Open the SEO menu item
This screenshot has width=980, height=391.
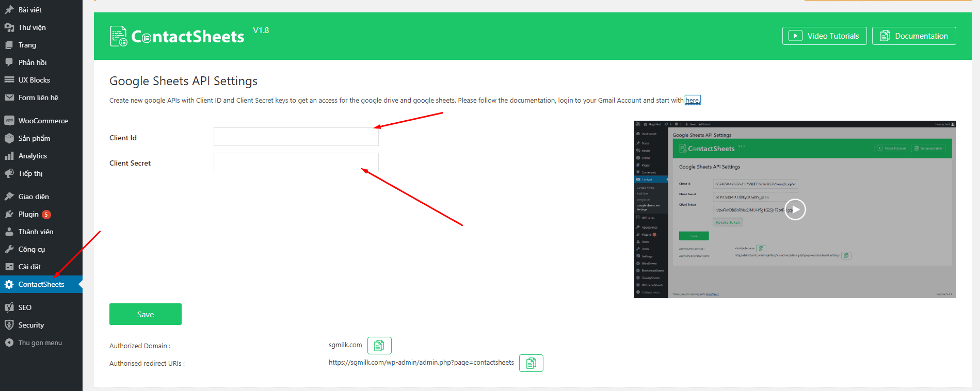41,307
